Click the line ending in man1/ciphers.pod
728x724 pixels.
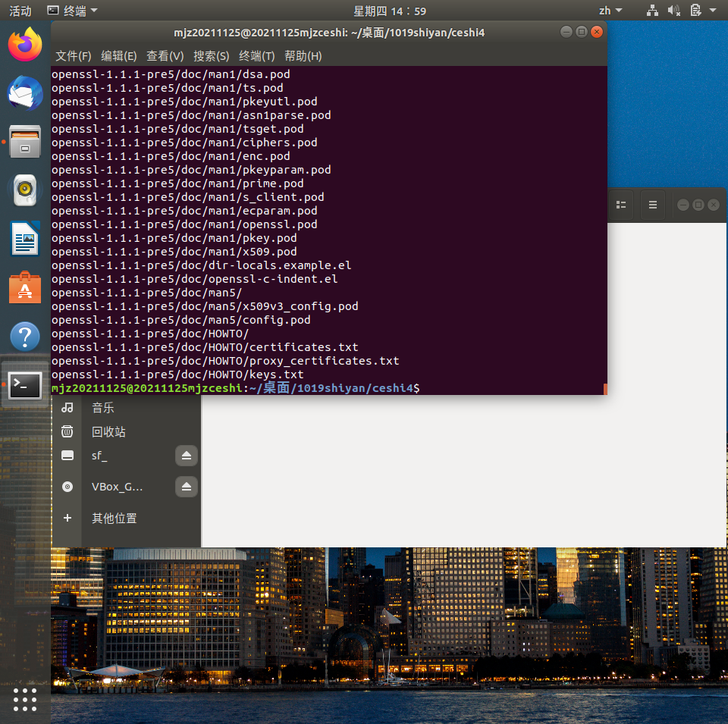coord(184,143)
